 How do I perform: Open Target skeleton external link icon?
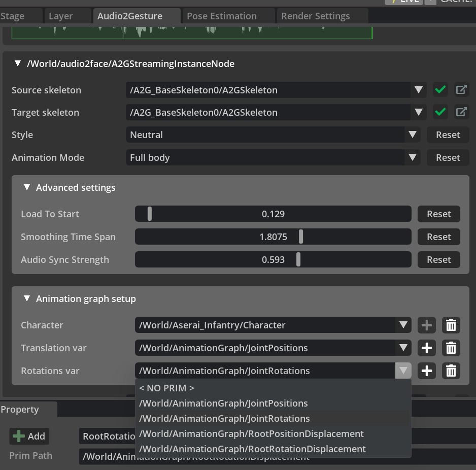461,112
